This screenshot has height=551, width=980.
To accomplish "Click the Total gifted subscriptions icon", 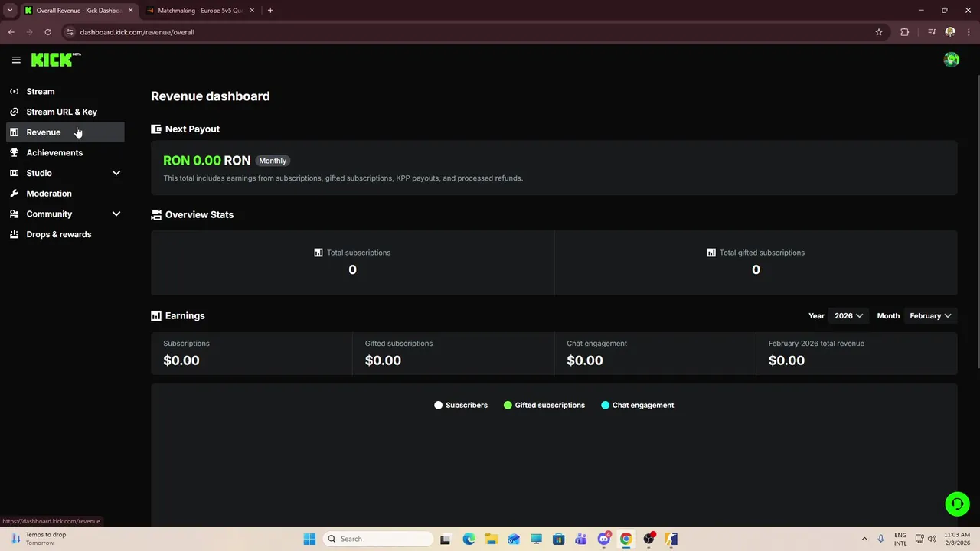I will tap(711, 253).
